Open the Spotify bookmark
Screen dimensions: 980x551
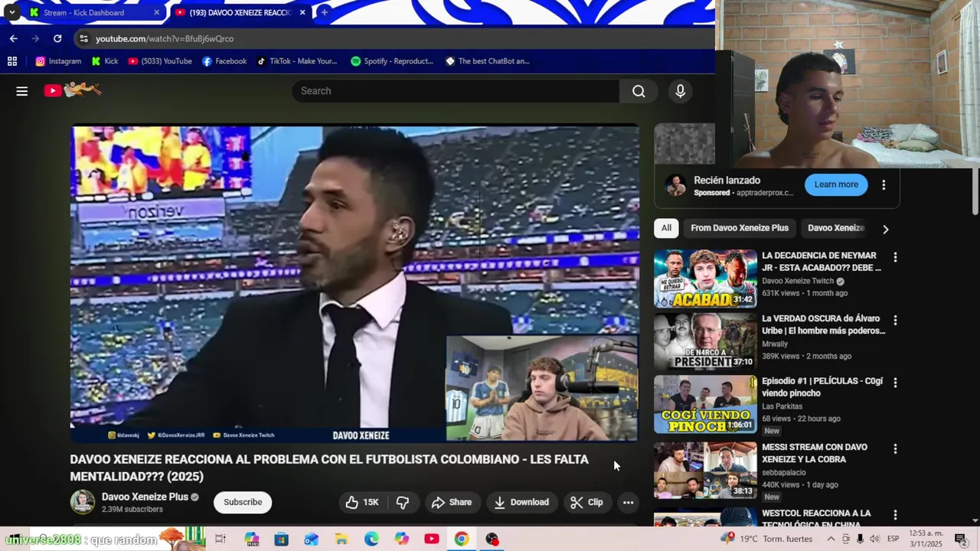(392, 61)
